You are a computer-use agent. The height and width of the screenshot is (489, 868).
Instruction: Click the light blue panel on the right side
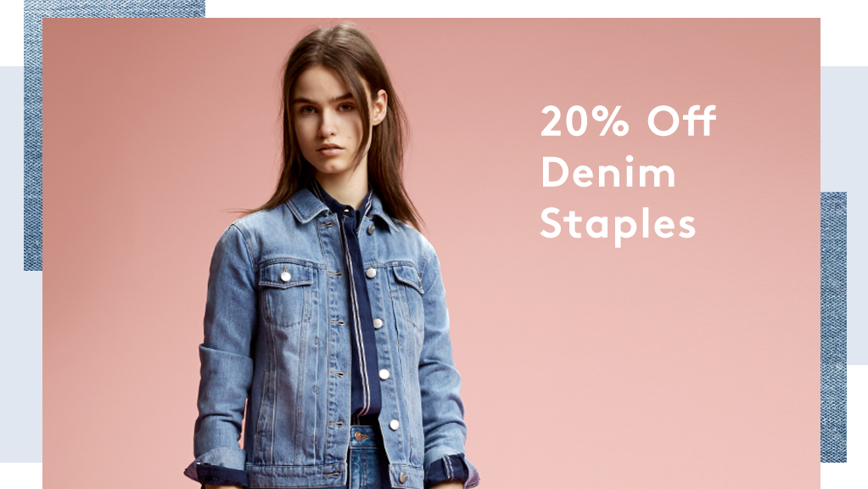(x=843, y=130)
